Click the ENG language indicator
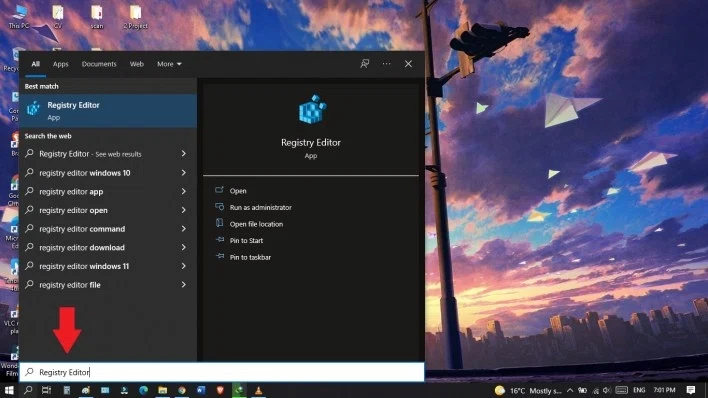Screen dimensions: 708x398 point(639,390)
